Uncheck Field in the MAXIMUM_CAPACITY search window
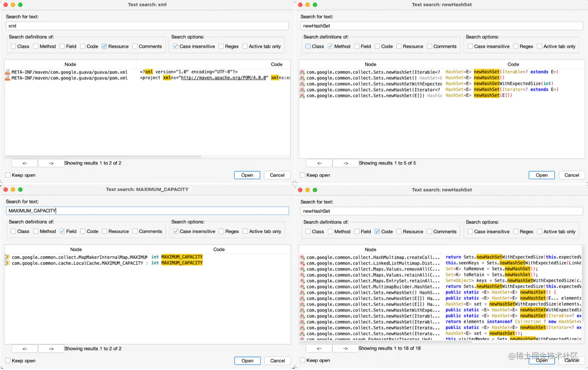The width and height of the screenshot is (588, 370). pos(62,232)
